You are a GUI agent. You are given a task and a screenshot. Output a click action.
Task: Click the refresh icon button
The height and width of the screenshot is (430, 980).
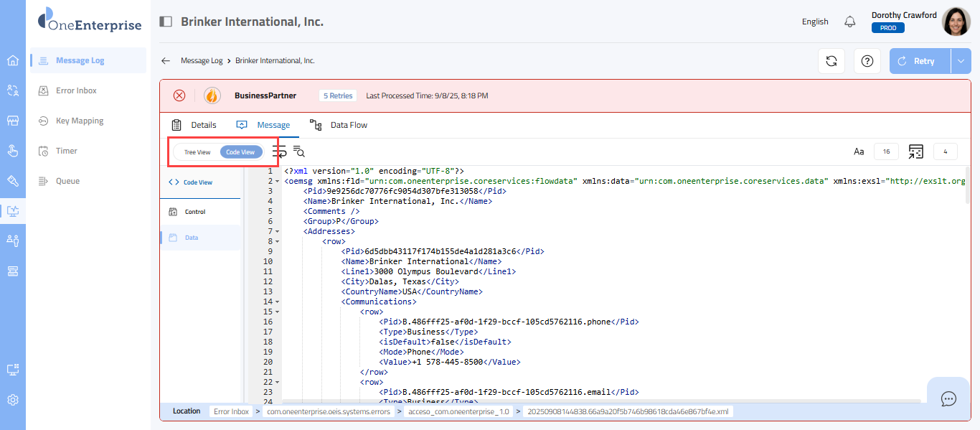[831, 61]
